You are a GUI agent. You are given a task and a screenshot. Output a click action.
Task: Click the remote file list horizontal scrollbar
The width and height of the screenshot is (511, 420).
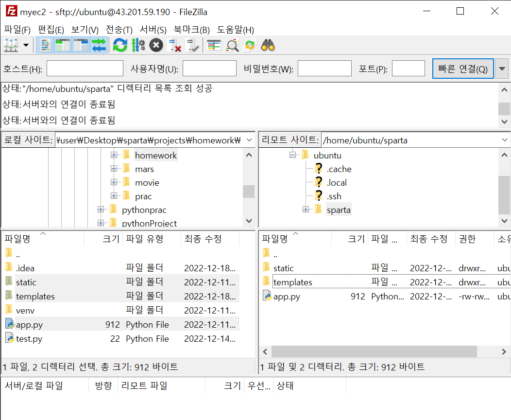(x=374, y=351)
